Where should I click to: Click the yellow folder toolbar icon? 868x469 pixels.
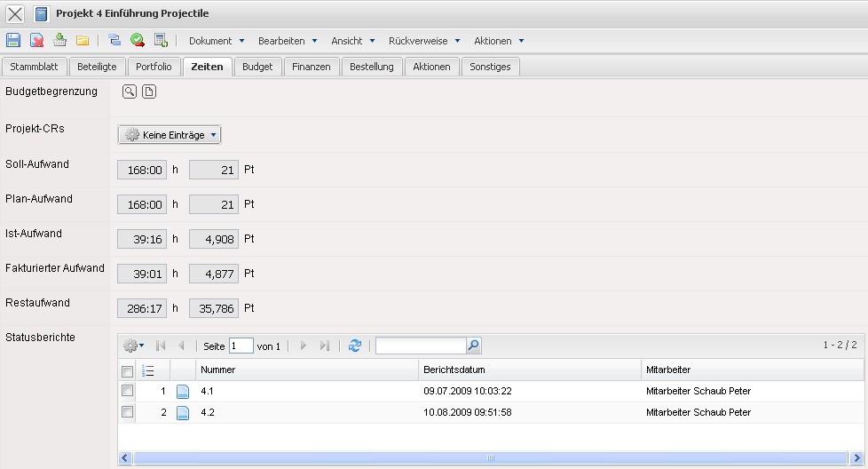tap(83, 40)
